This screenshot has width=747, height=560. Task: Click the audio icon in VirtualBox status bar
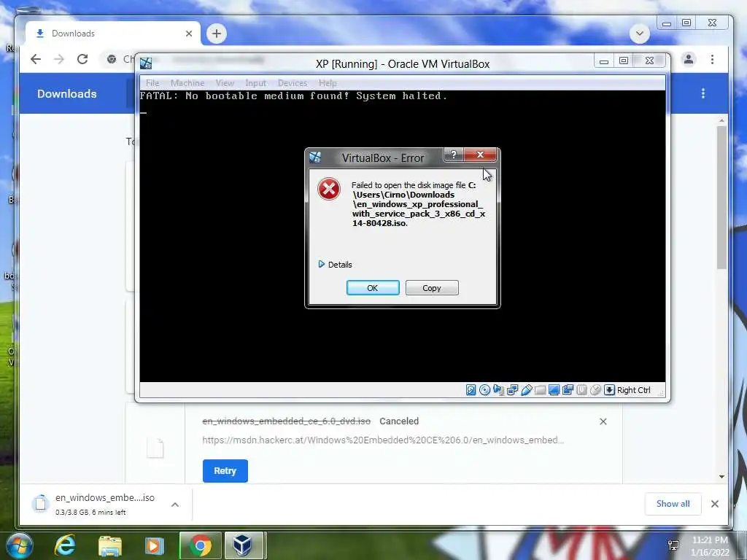coord(498,390)
